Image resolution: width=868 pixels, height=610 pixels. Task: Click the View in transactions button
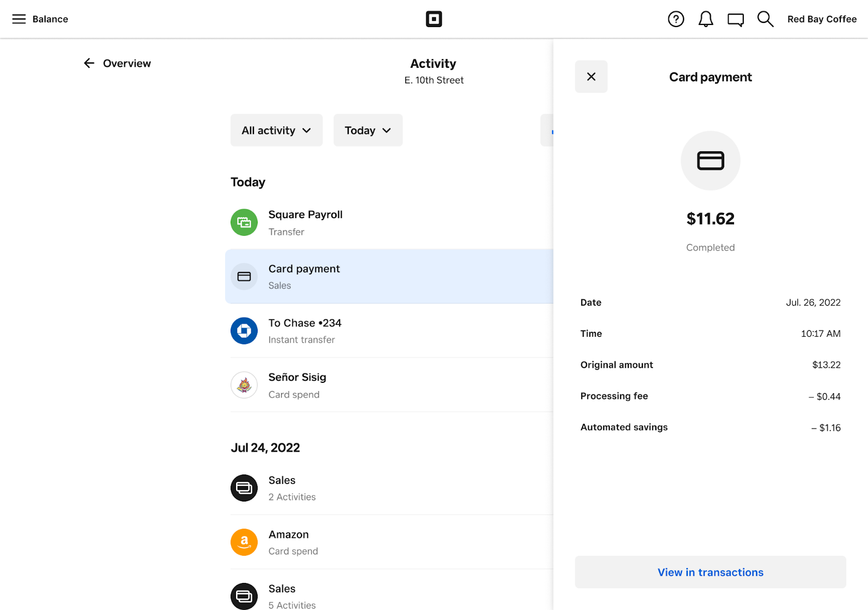point(710,572)
